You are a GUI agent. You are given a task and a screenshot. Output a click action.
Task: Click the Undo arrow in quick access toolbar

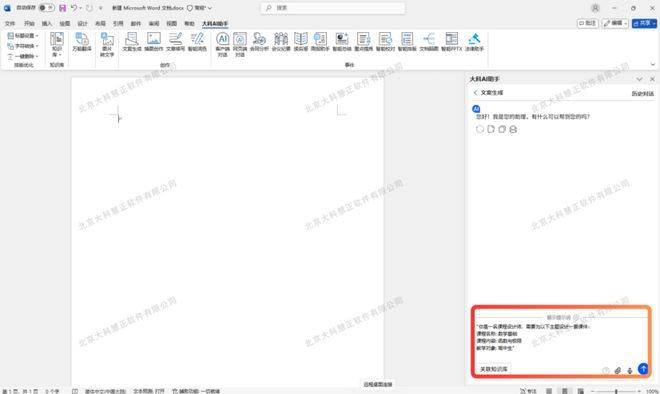tap(74, 8)
